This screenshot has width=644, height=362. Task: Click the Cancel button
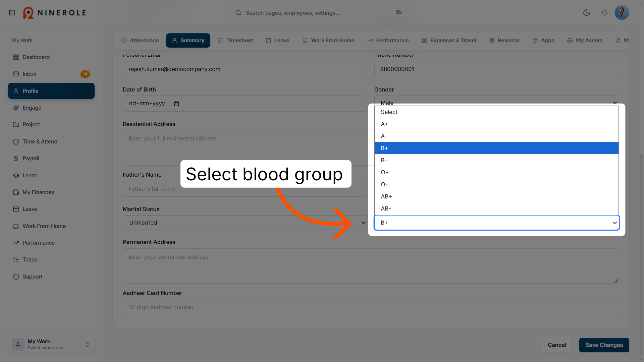tap(557, 345)
